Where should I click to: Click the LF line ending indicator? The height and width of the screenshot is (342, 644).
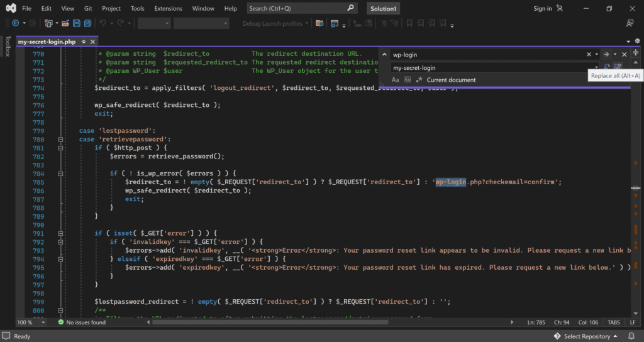[x=633, y=323]
